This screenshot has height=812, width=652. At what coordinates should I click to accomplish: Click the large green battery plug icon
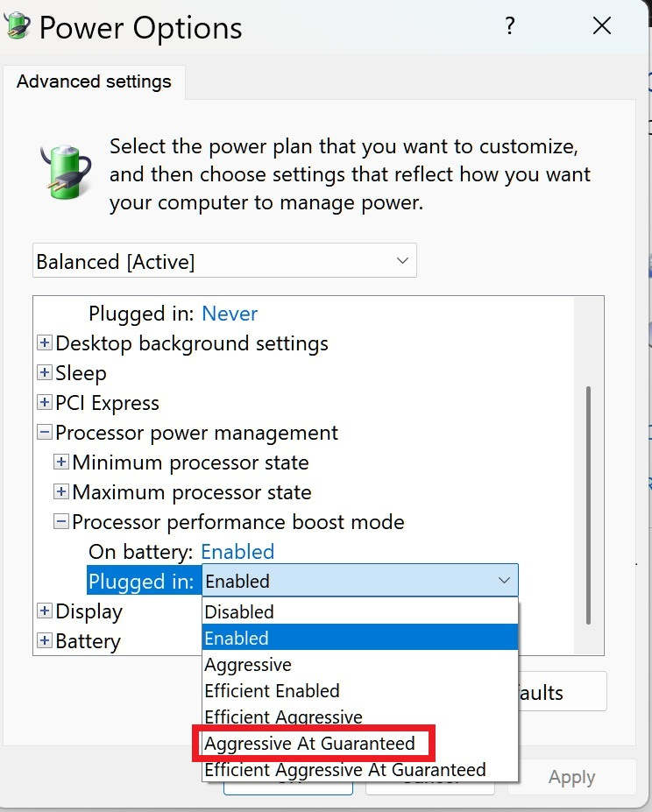(x=66, y=172)
